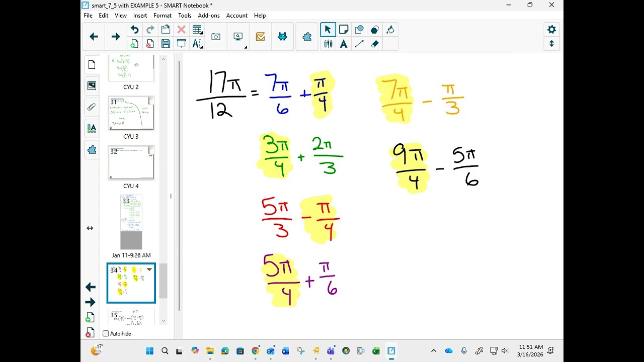
Task: Delete selected object with red X
Action: [x=182, y=30]
